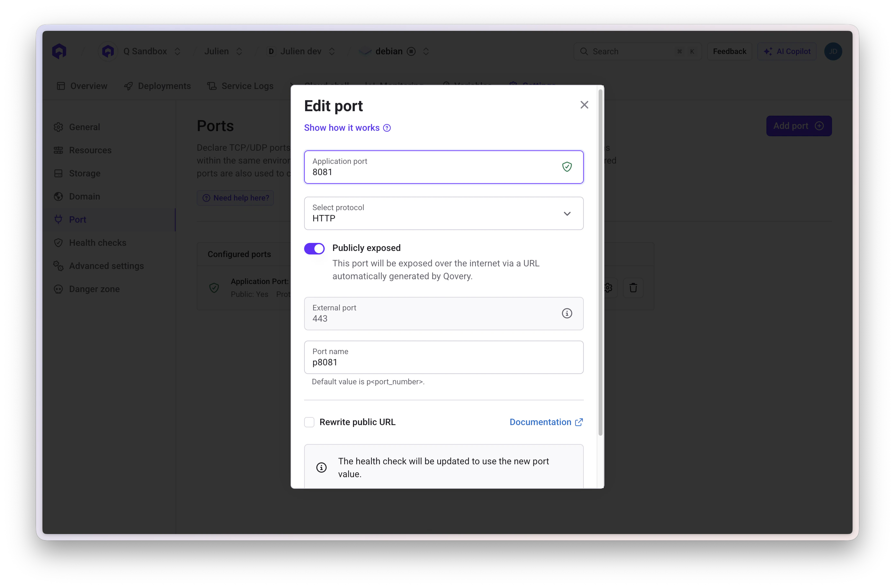Click the General gear icon
Image resolution: width=895 pixels, height=588 pixels.
pos(58,127)
